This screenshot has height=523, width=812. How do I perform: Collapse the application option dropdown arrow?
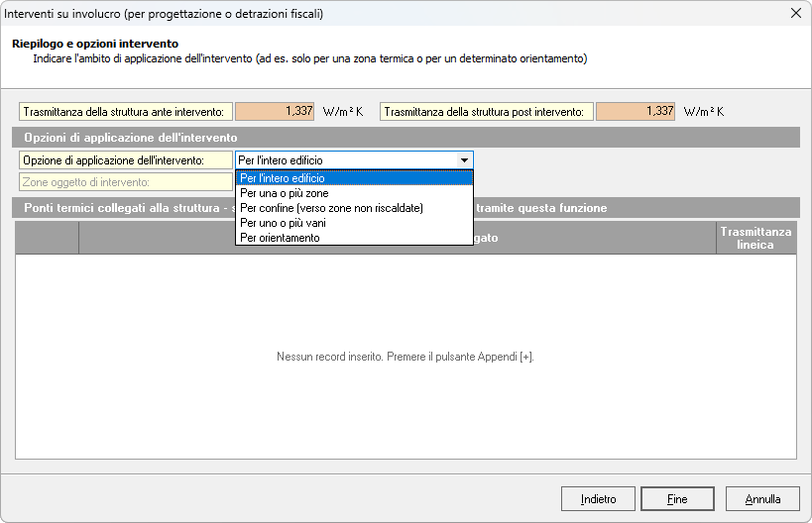click(x=463, y=160)
